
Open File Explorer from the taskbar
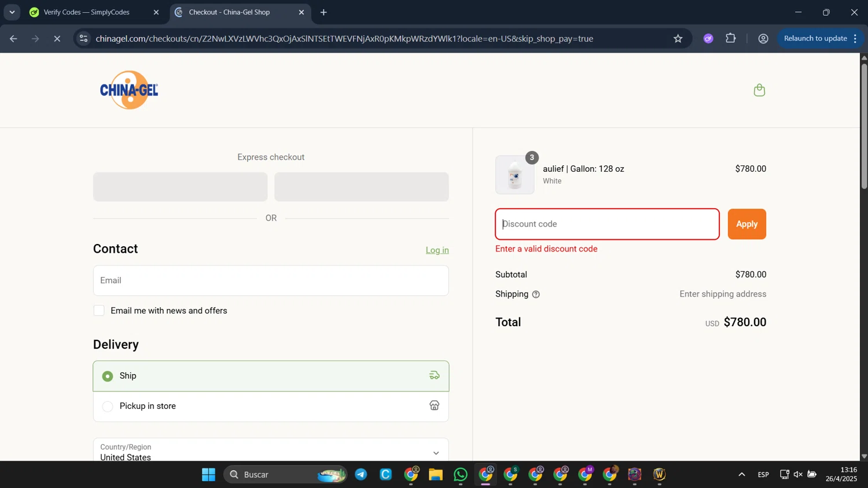[x=436, y=475]
